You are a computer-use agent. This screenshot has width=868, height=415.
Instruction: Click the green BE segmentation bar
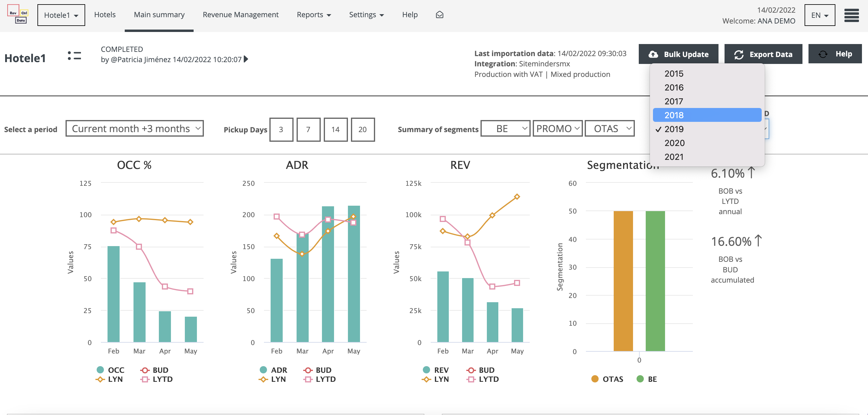tap(655, 281)
